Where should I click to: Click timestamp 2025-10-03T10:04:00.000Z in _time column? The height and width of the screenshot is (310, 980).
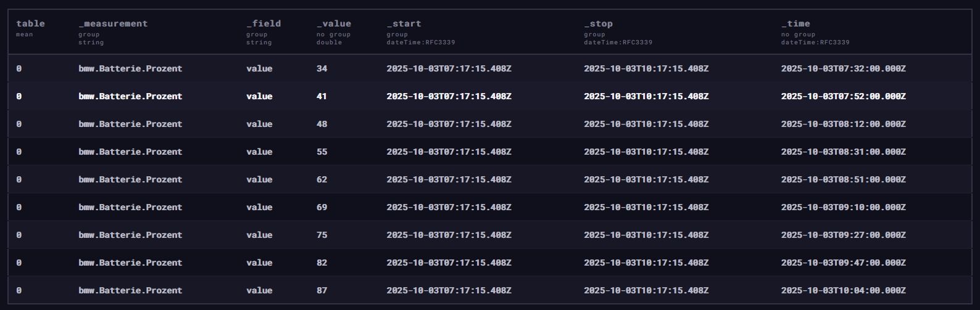(x=843, y=290)
